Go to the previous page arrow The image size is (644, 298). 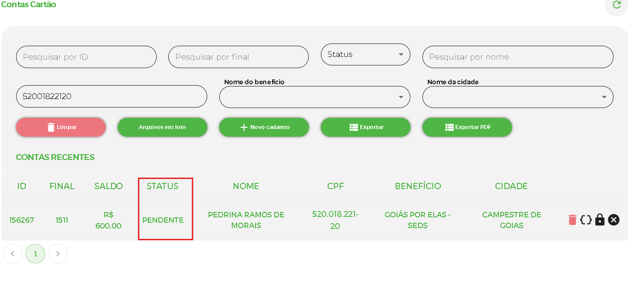coord(13,254)
